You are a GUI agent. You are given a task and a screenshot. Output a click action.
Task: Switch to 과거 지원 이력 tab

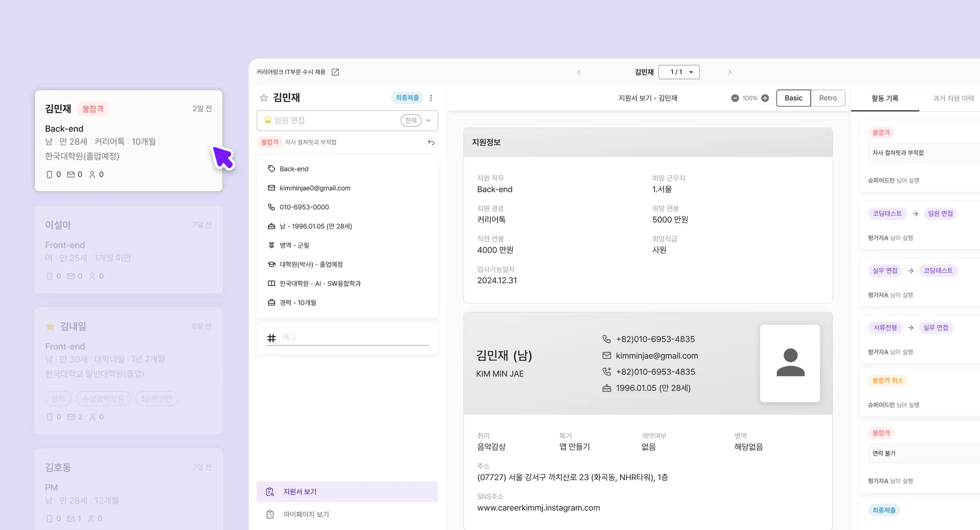pos(953,98)
